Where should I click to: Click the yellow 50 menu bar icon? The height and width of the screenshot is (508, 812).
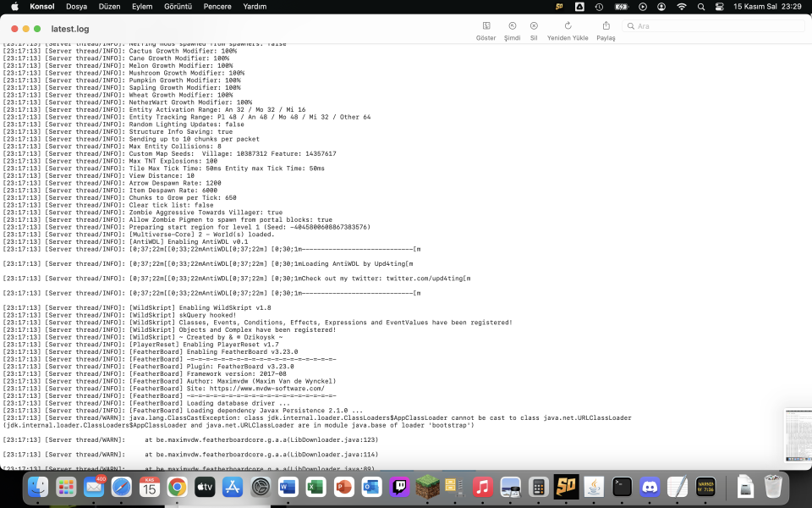pyautogui.click(x=559, y=7)
